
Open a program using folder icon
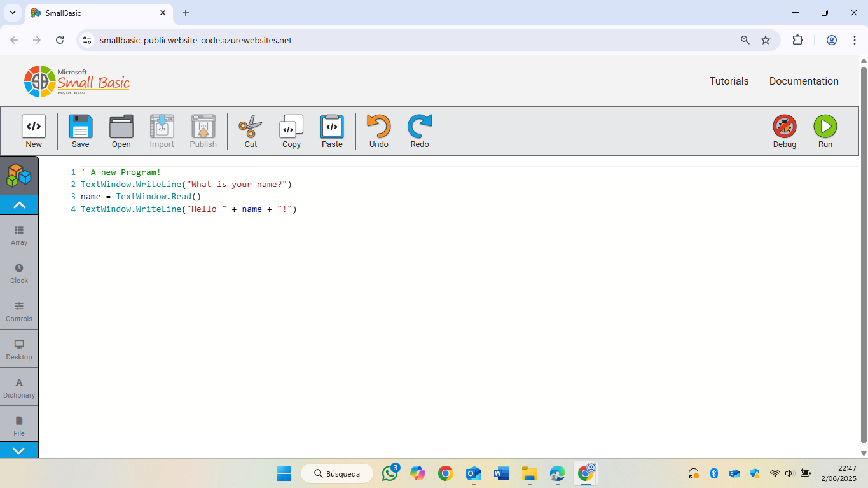coord(121,132)
